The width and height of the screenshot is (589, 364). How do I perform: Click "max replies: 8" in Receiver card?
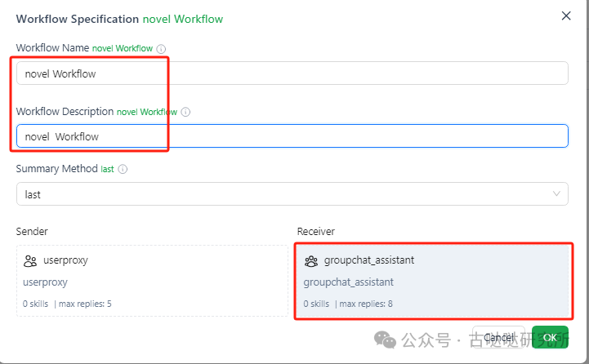click(366, 304)
